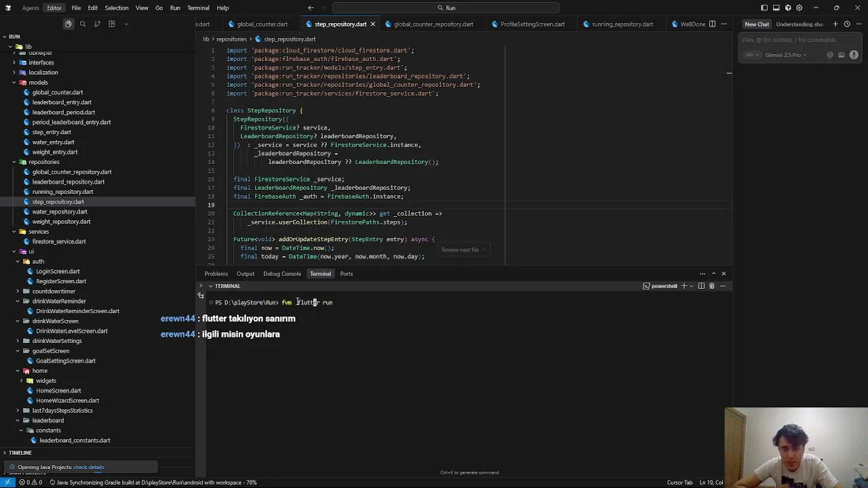Toggle the bottom panel layout icon

776,7
